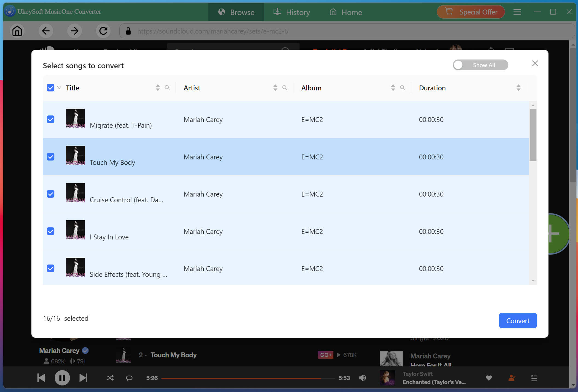Open Enchanted track title in player bar

(x=434, y=382)
